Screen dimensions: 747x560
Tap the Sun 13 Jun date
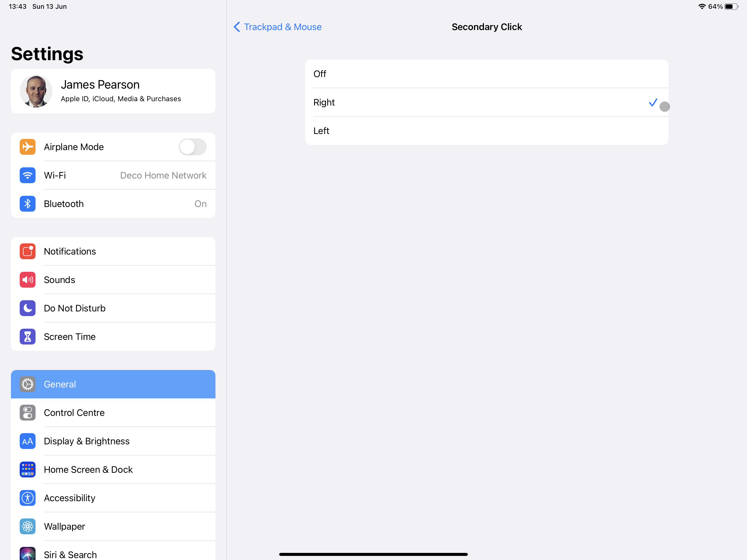pos(49,6)
